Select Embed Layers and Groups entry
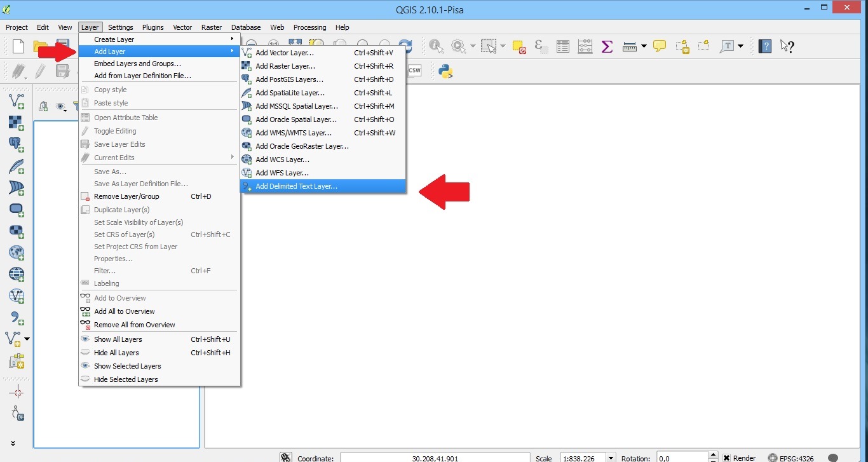 (x=159, y=64)
